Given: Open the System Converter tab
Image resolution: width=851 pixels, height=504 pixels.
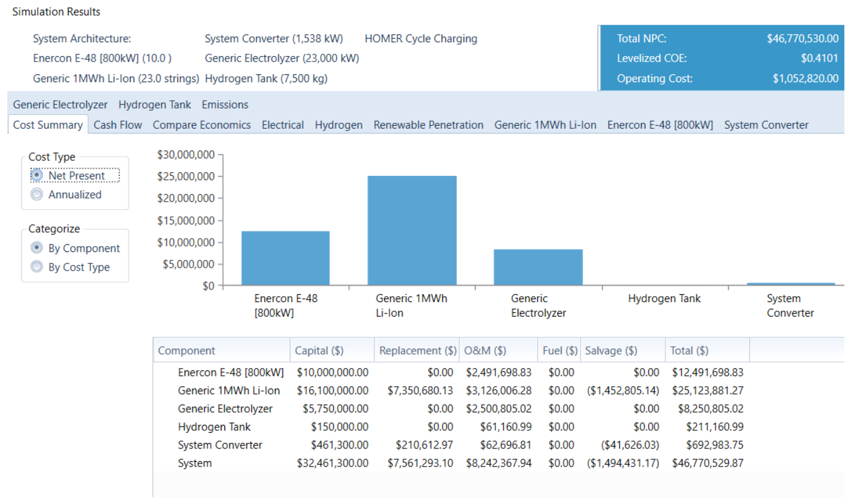Looking at the screenshot, I should 766,124.
